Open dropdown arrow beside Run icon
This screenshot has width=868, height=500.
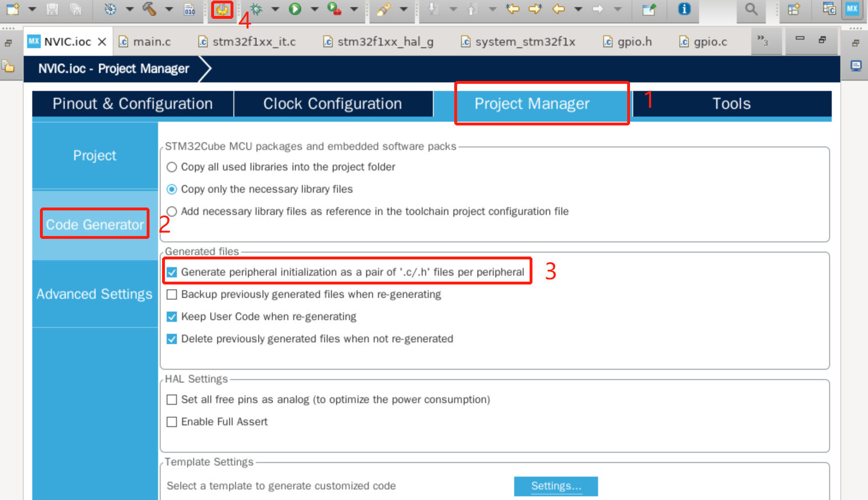pyautogui.click(x=314, y=9)
